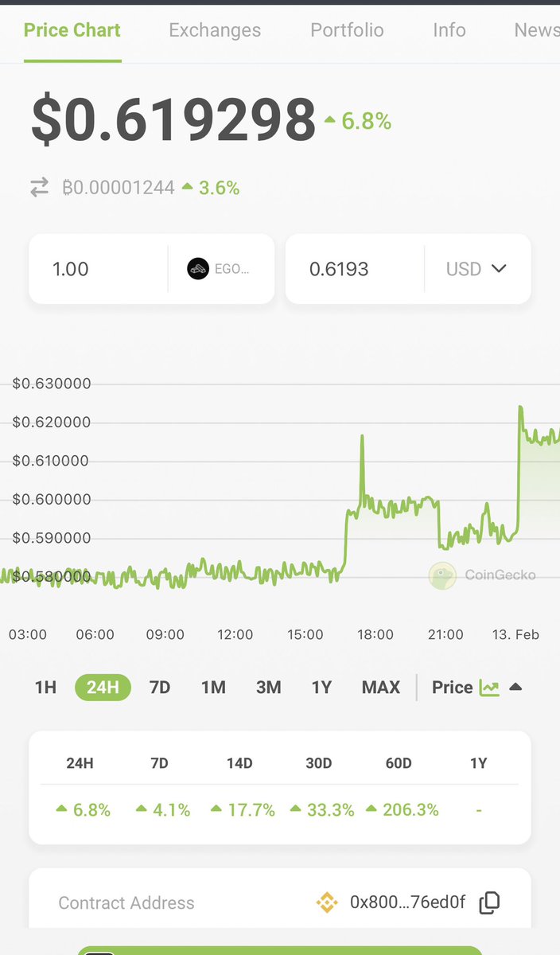
Task: Click the 1Y column header in table
Action: [478, 763]
